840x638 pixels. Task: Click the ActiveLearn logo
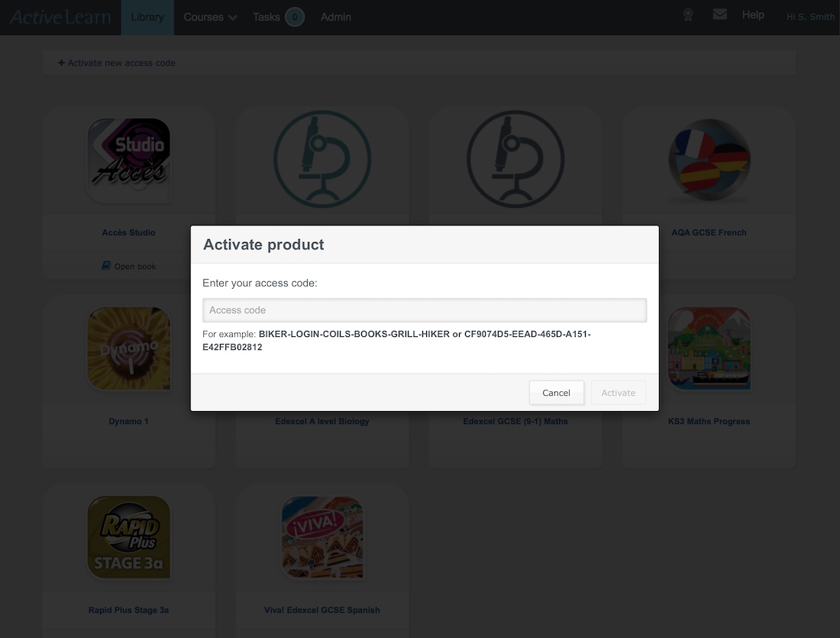[x=60, y=17]
